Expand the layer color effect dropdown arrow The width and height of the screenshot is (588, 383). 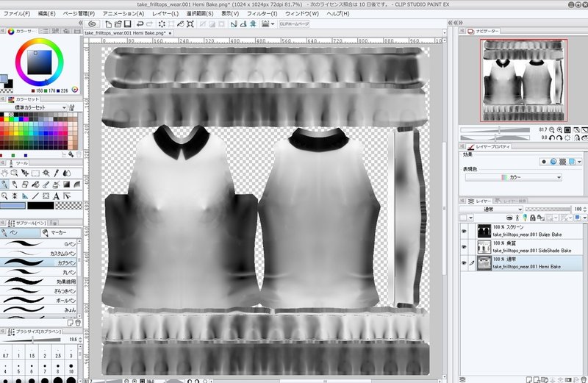(x=579, y=162)
